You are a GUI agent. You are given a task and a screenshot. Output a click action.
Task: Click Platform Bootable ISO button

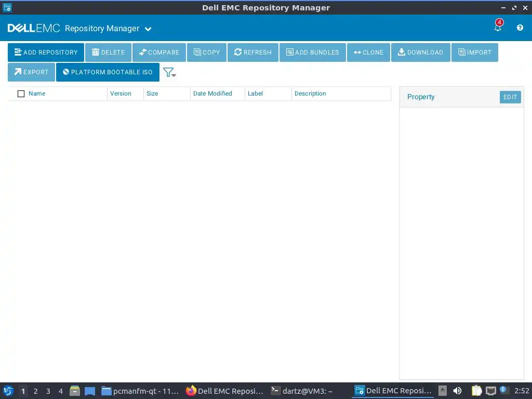[x=108, y=72]
